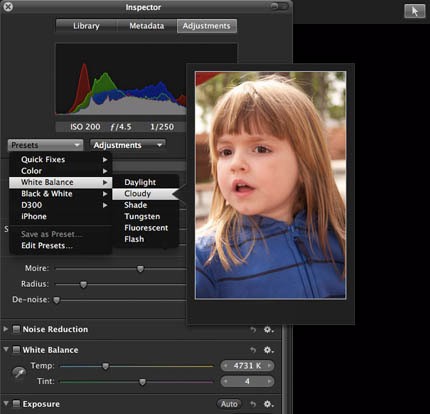Reset the Exposure adjustment arrow
Viewport: 430px width, 414px height.
253,404
